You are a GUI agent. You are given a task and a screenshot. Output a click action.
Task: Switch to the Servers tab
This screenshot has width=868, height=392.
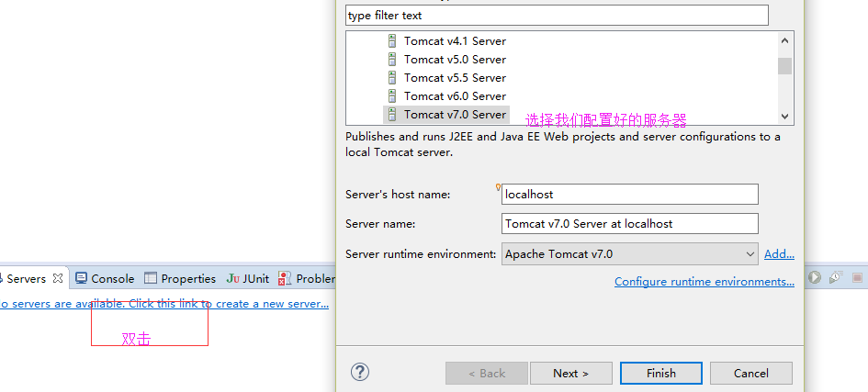pos(26,279)
